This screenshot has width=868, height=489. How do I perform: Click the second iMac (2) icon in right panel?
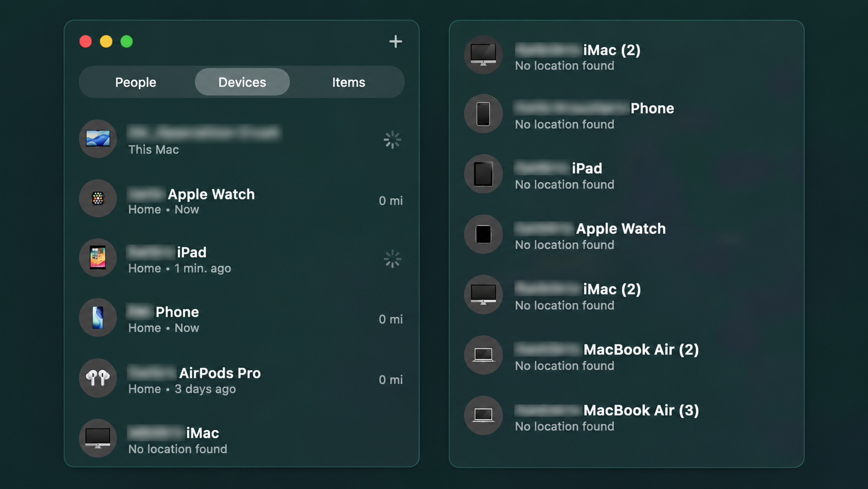tap(483, 295)
